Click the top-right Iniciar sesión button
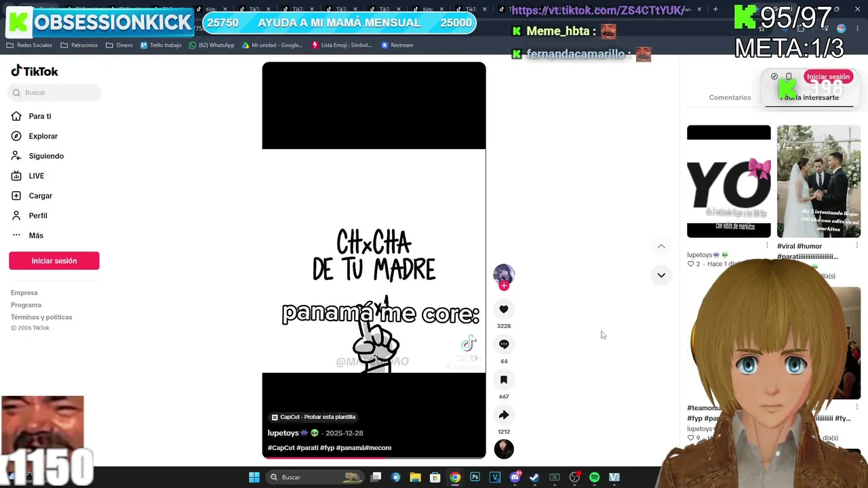This screenshot has height=488, width=868. (x=828, y=77)
